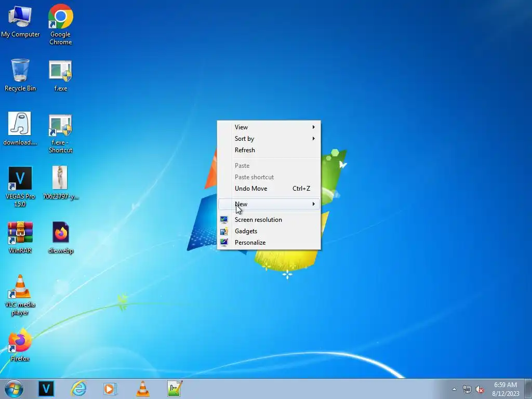Choose View in the context menu

(269, 127)
